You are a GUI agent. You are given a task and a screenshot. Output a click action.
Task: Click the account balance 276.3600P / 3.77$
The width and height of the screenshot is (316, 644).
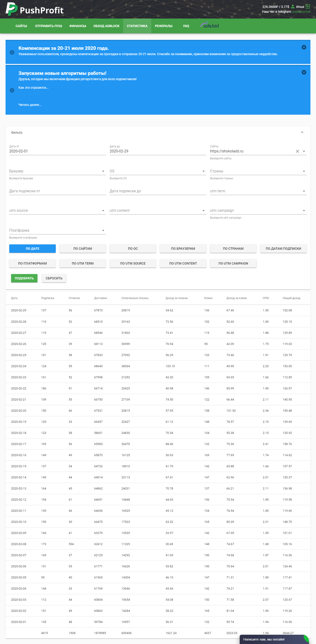click(x=276, y=7)
